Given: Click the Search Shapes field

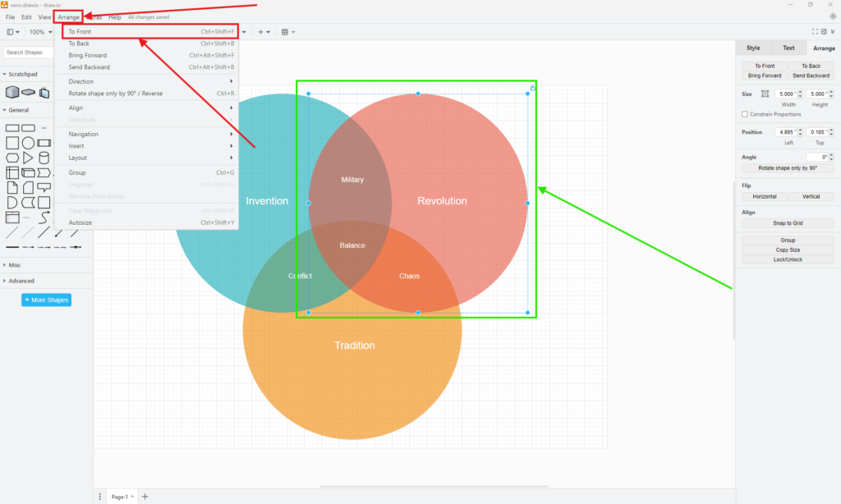Looking at the screenshot, I should click(29, 53).
